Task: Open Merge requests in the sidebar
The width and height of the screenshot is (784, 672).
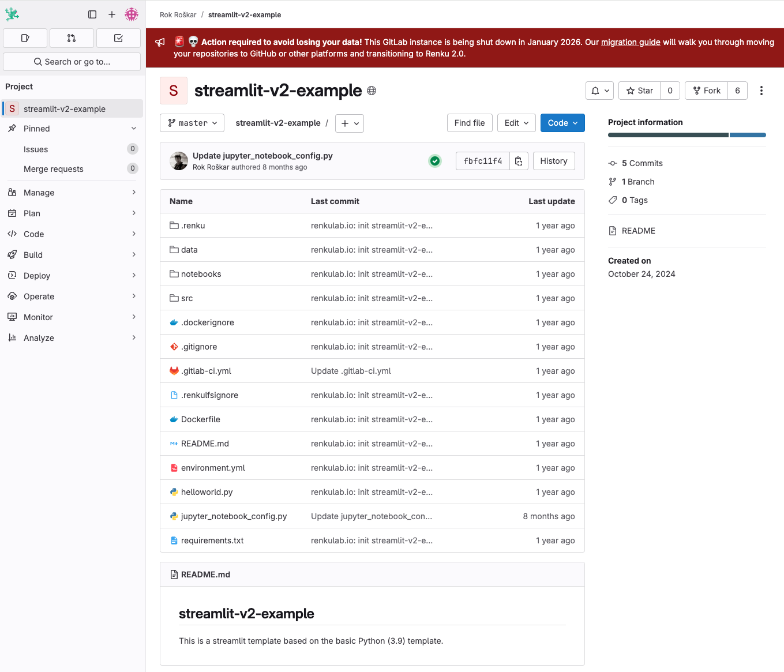Action: pyautogui.click(x=72, y=169)
